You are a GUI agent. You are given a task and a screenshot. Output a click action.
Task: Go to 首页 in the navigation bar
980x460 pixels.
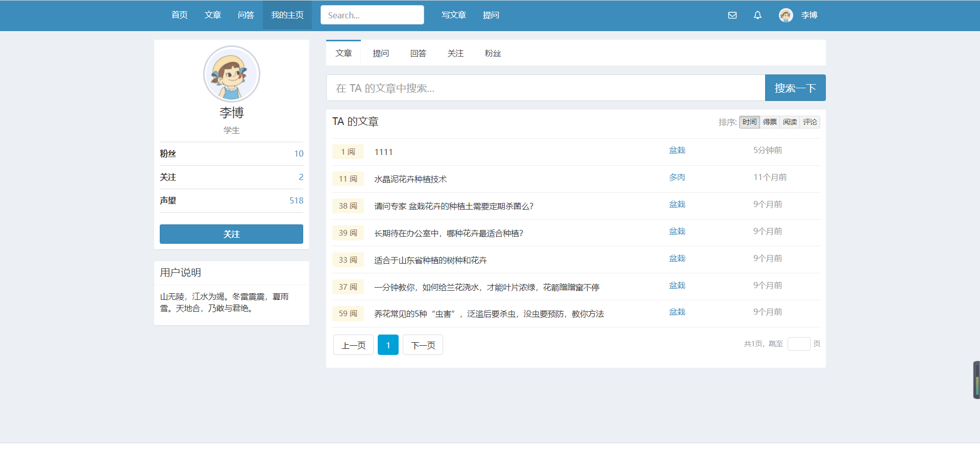click(179, 15)
